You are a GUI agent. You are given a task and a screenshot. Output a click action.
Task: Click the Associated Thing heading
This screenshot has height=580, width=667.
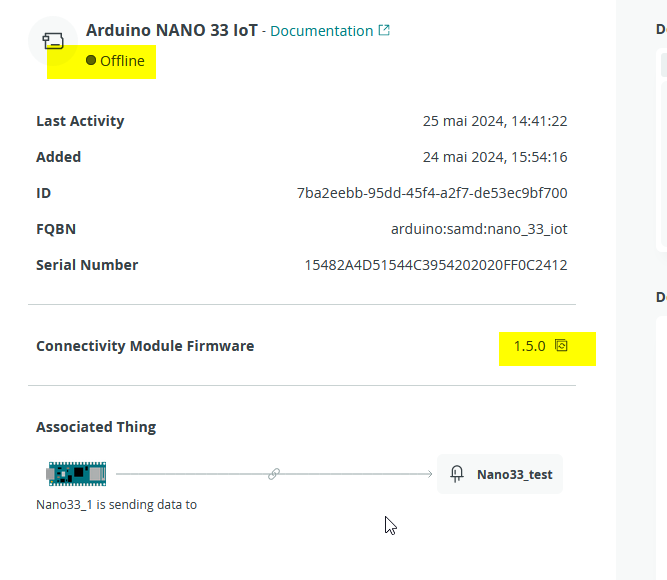[x=96, y=427]
